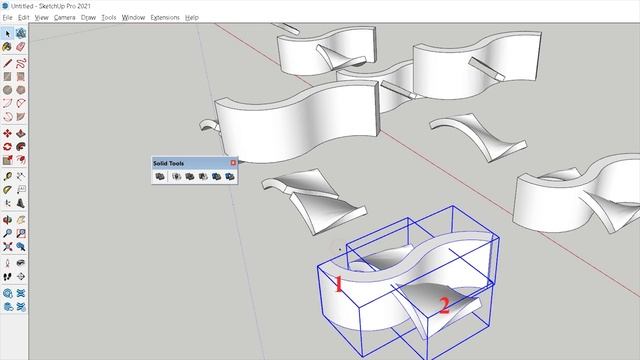
Task: Open the File menu
Action: tap(7, 18)
